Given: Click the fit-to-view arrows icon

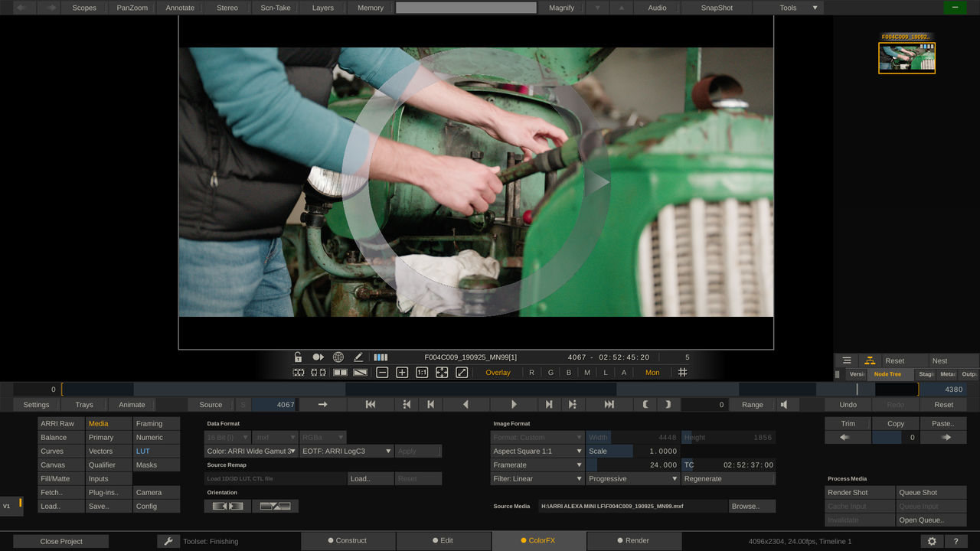Looking at the screenshot, I should [442, 373].
